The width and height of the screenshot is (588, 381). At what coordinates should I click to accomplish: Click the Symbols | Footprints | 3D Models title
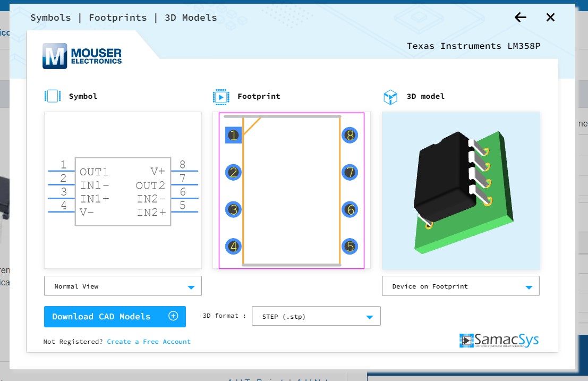(124, 18)
